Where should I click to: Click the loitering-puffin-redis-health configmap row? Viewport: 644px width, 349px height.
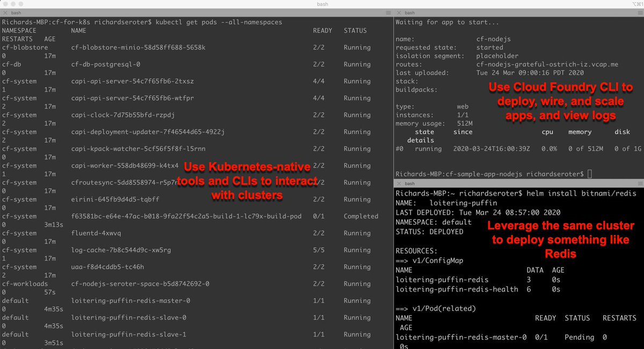[478, 289]
